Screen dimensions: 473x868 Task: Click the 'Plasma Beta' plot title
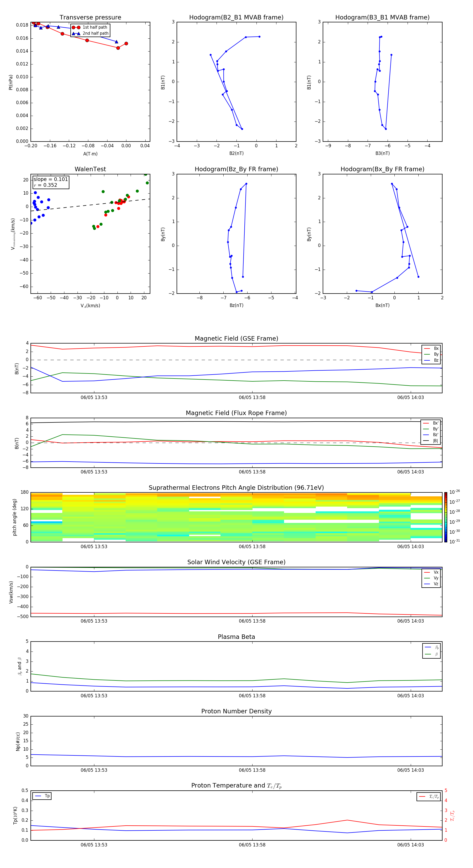pos(236,637)
